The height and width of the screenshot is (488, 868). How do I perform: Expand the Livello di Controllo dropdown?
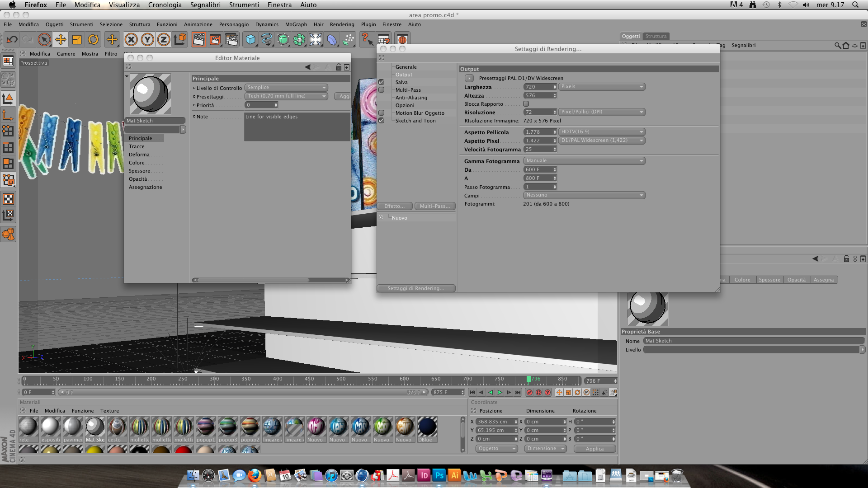click(286, 88)
